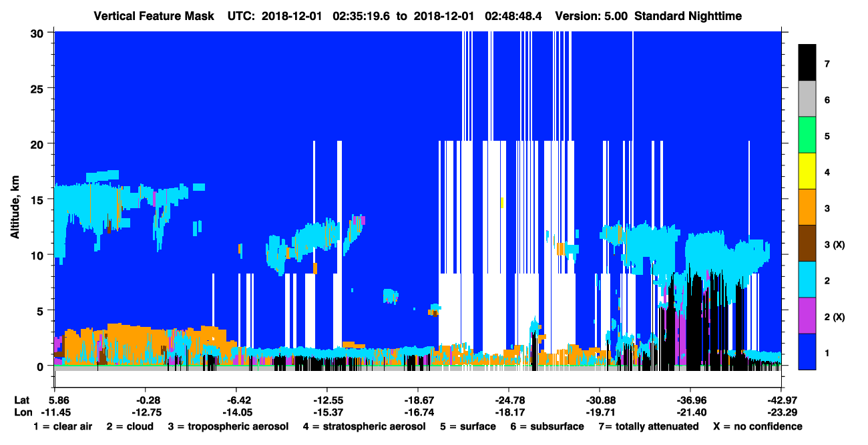
Task: Select the orange tropospheric aerosol swatch
Action: coord(807,208)
